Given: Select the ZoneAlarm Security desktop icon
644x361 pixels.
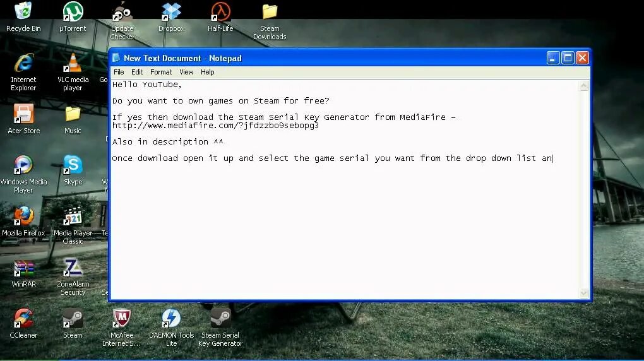Looking at the screenshot, I should [x=73, y=277].
